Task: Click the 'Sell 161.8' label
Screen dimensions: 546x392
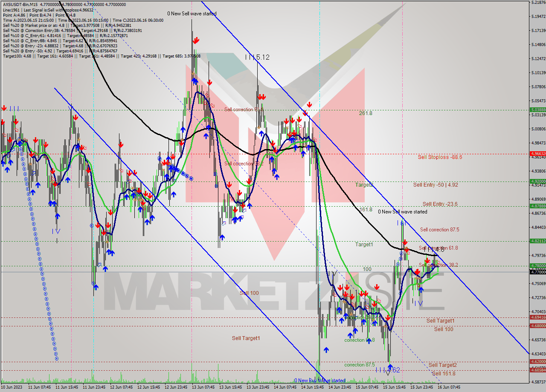Action: pyautogui.click(x=444, y=374)
